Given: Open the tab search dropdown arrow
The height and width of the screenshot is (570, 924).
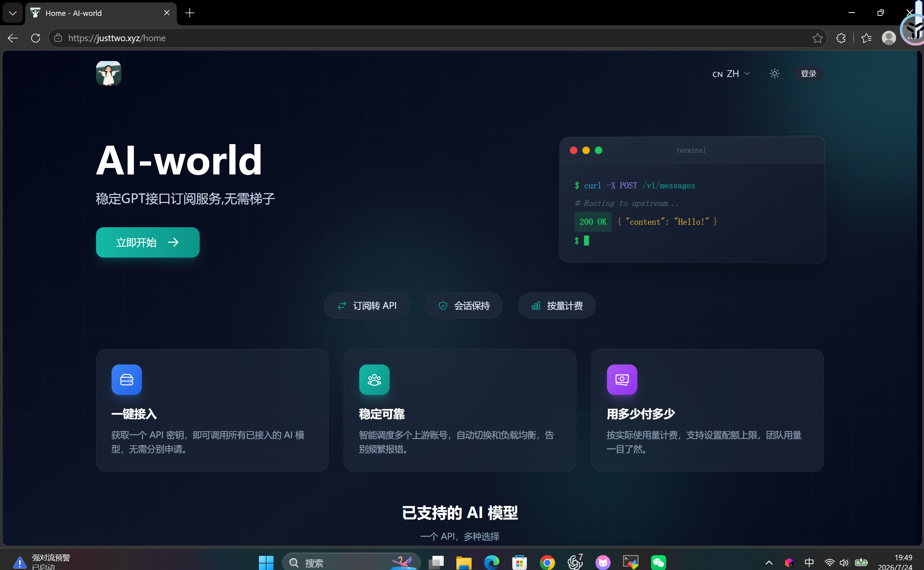Looking at the screenshot, I should coord(13,13).
